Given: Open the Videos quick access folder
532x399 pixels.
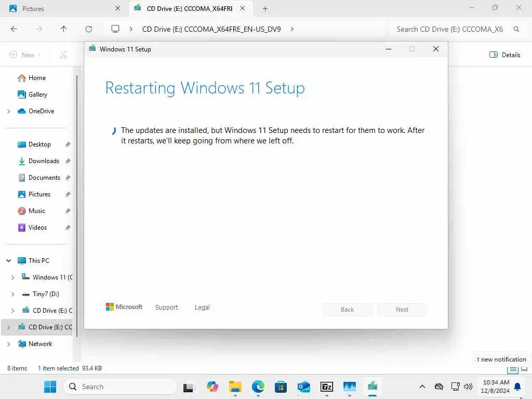Looking at the screenshot, I should point(32,228).
